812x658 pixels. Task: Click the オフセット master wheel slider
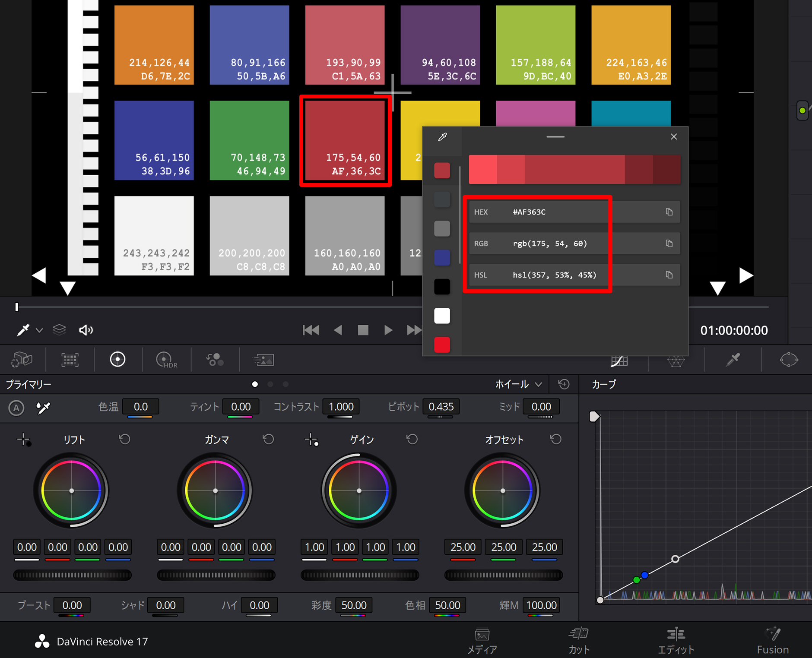click(x=504, y=575)
